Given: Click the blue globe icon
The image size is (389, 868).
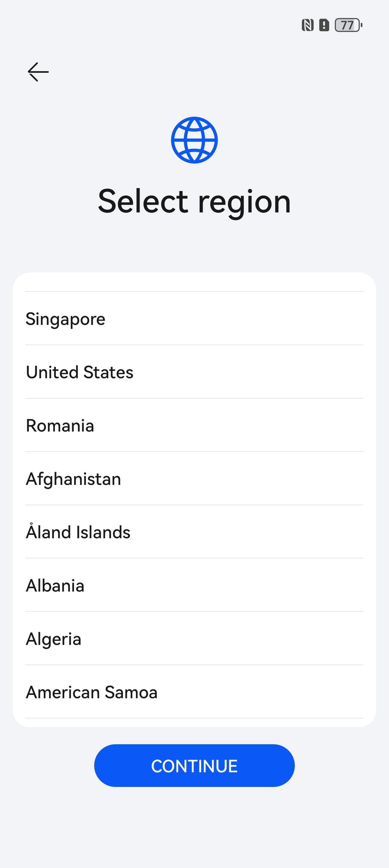Looking at the screenshot, I should (194, 140).
